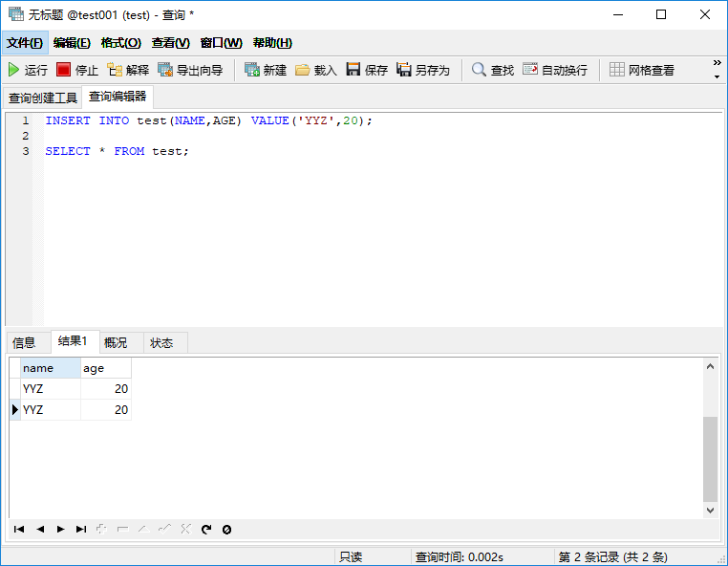Click line number 2 in the editor gutter
Viewport: 728px width, 566px height.
point(26,136)
